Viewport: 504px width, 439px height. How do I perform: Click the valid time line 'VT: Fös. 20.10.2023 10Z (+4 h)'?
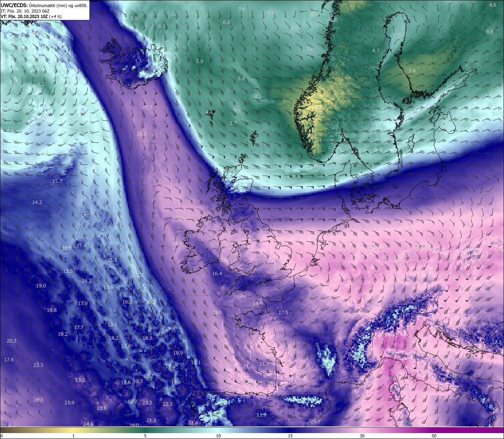[32, 17]
